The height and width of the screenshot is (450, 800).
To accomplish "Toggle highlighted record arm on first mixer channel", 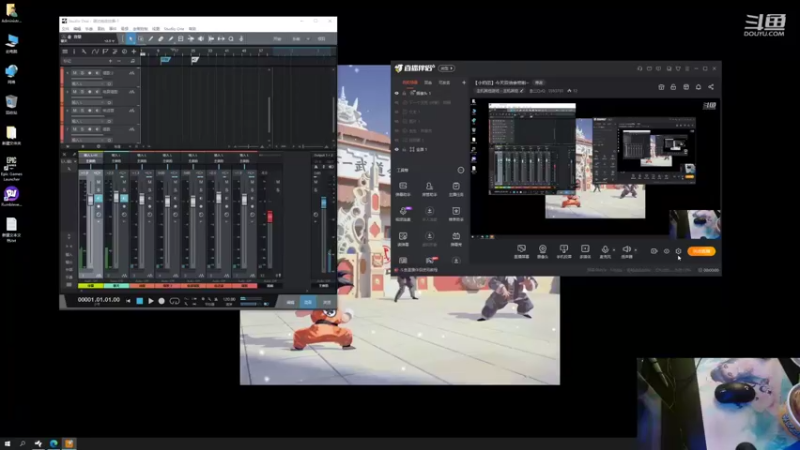I will [x=98, y=198].
